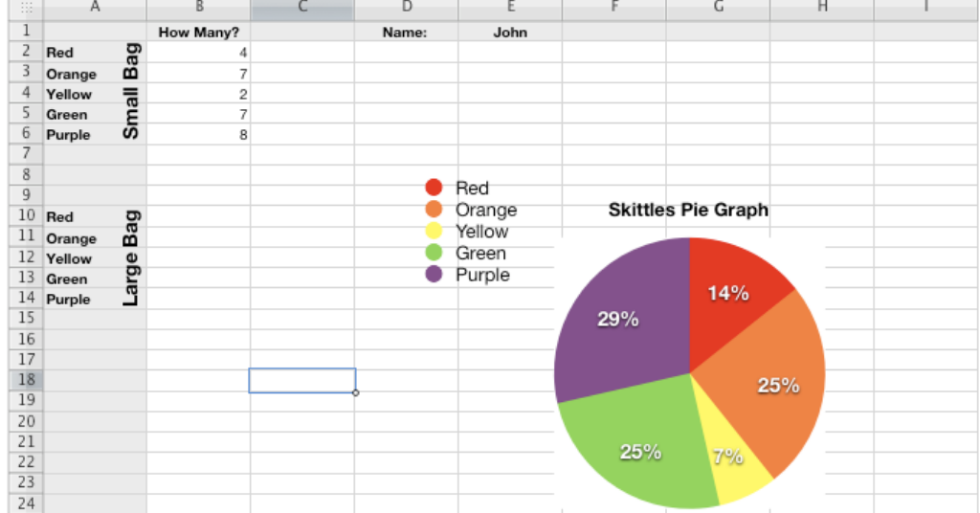Select the cell containing value 4
Viewport: 980px width, 513px height.
coord(199,53)
